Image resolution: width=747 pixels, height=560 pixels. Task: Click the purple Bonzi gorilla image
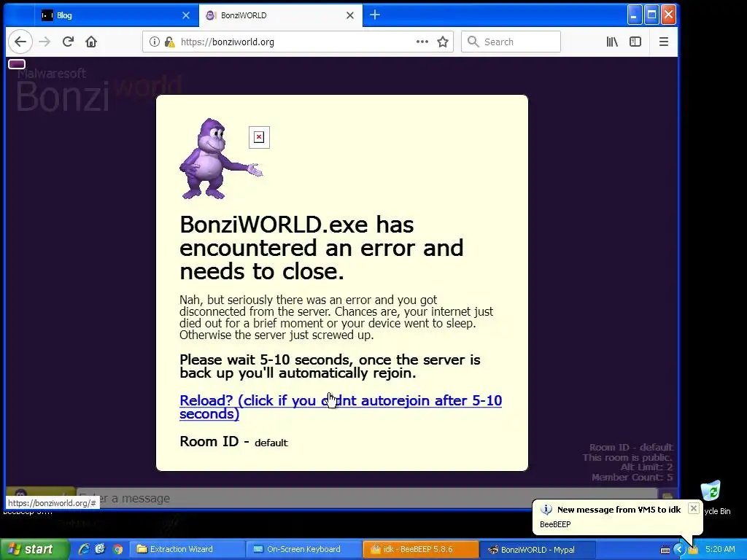point(220,158)
